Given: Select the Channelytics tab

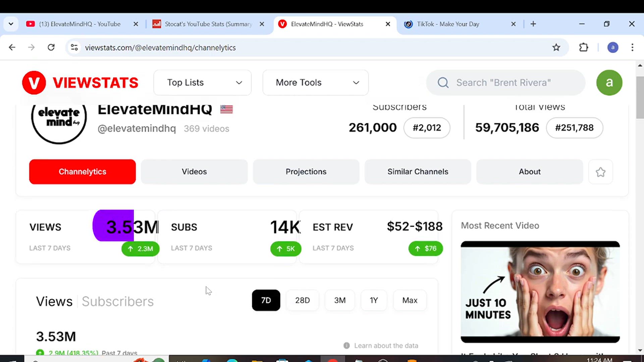Looking at the screenshot, I should 83,172.
